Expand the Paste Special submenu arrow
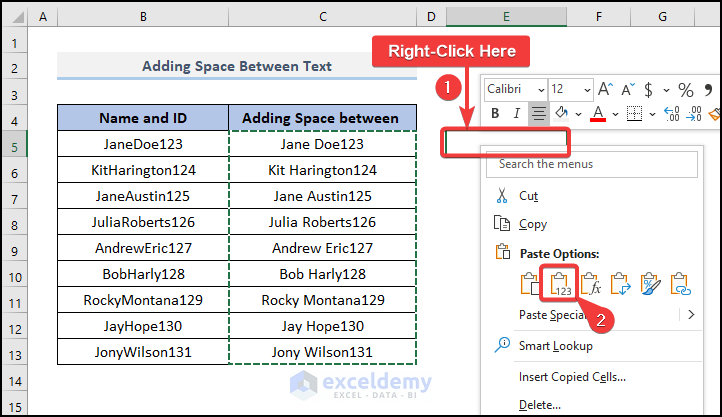This screenshot has height=417, width=722. (x=690, y=315)
